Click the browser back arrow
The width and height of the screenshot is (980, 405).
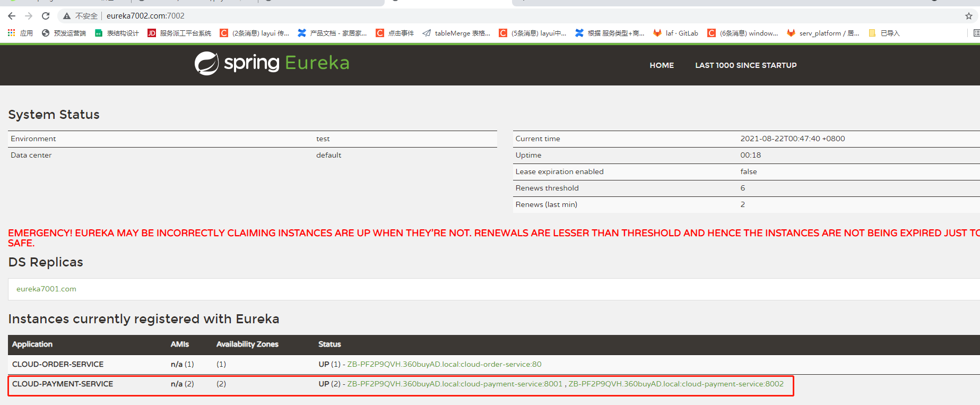12,16
